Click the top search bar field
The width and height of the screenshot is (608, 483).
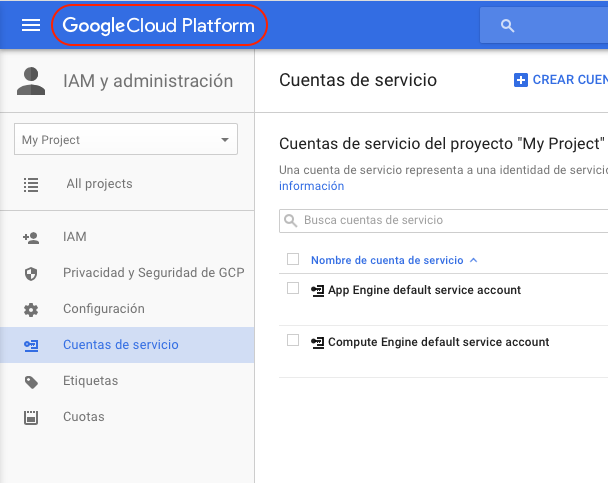[544, 26]
